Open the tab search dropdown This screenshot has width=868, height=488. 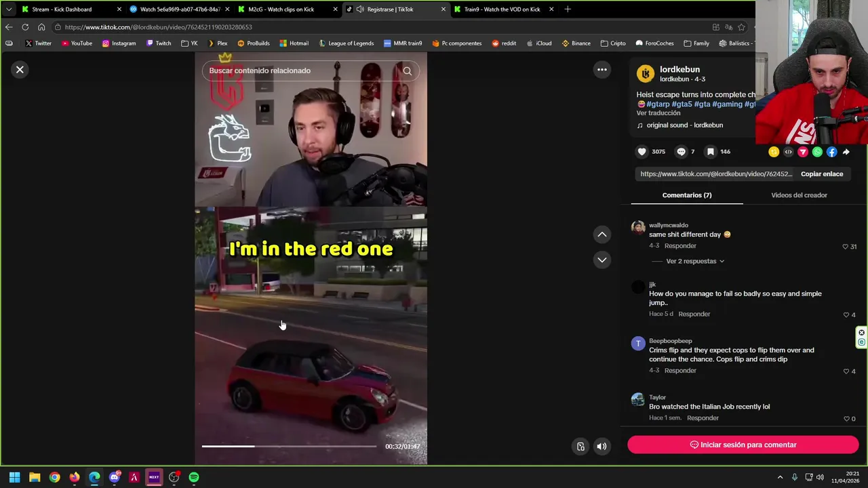tap(8, 9)
